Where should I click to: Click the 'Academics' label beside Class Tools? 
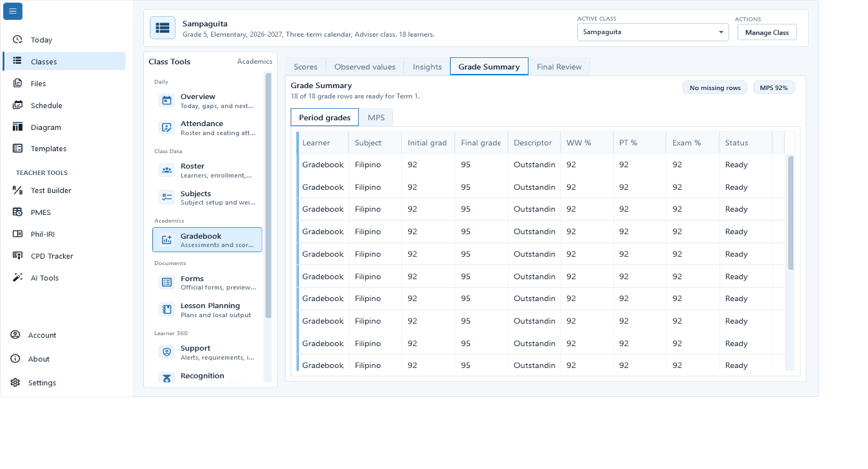pos(255,62)
